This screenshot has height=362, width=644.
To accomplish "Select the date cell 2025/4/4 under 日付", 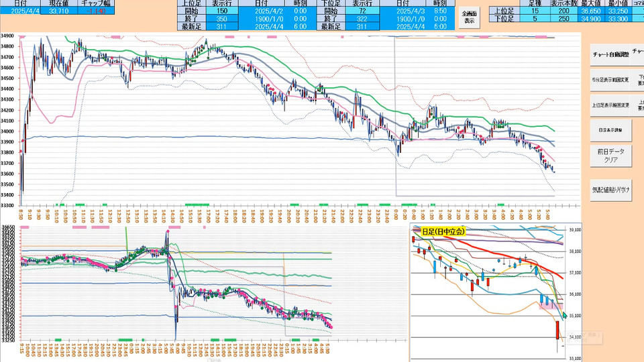I will tap(20, 11).
